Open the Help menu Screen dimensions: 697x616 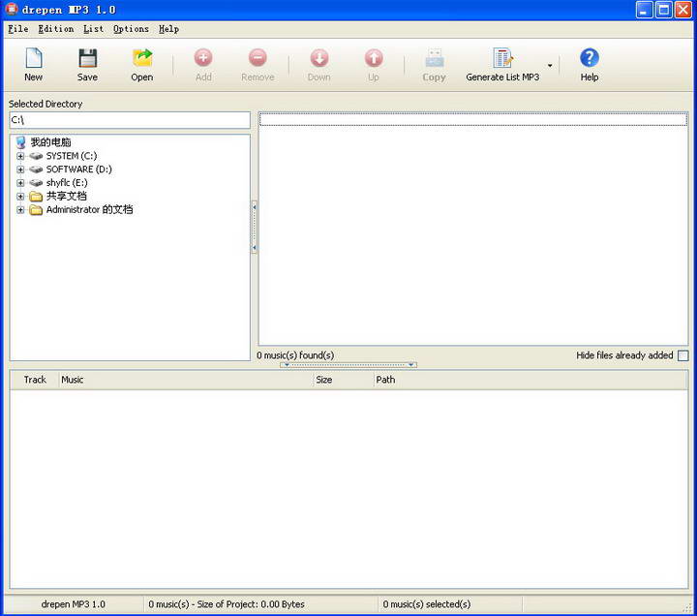point(168,29)
